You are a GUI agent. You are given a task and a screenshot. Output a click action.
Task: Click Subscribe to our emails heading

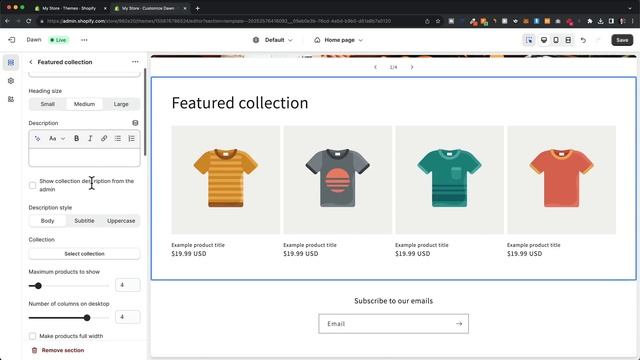click(x=393, y=301)
